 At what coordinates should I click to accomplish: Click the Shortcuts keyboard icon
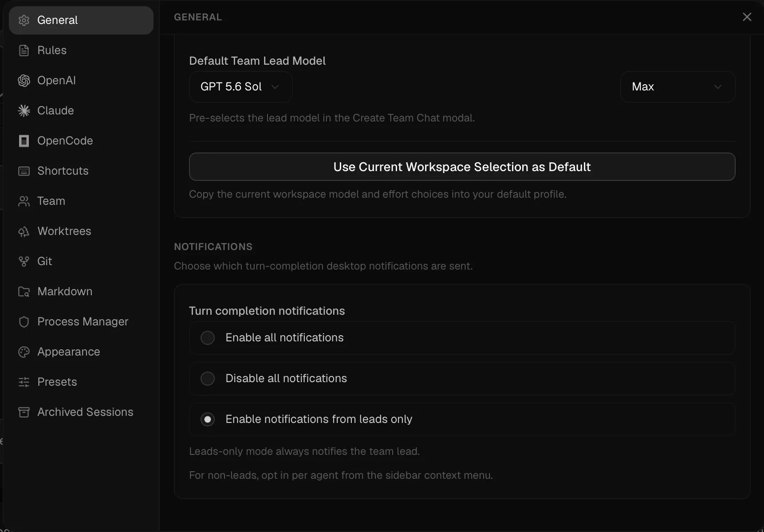point(24,171)
